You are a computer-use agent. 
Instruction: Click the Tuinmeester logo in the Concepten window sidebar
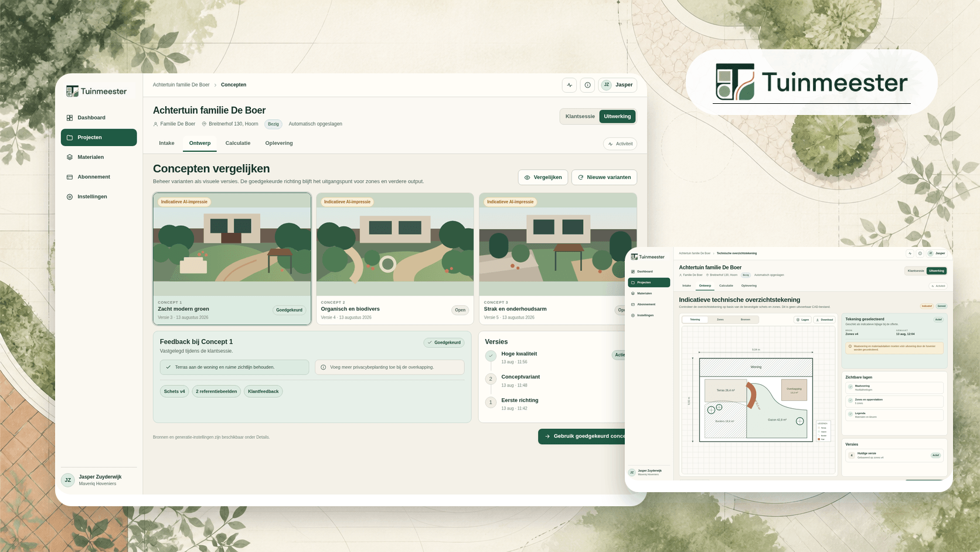pyautogui.click(x=97, y=92)
